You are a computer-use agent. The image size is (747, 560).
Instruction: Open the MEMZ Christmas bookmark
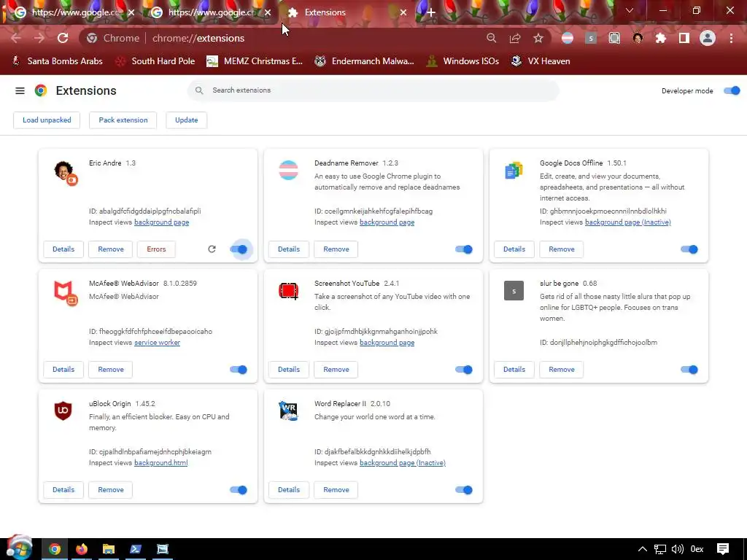[x=255, y=61]
